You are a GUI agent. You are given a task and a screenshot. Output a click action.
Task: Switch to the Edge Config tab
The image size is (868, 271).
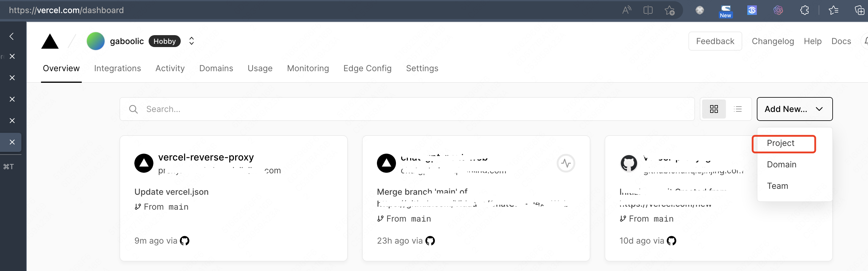[367, 68]
